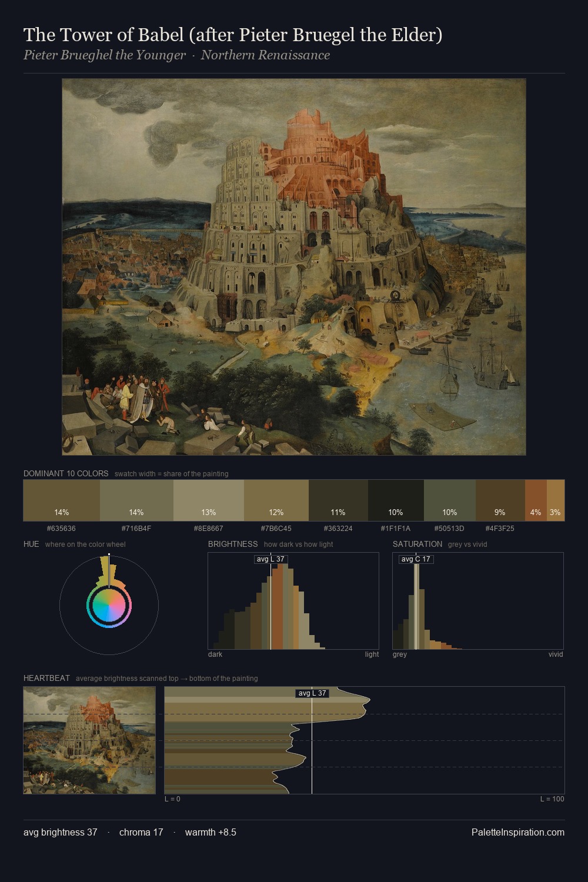Click the DOMINANT 10 COLORS heading
The image size is (588, 882).
66,473
